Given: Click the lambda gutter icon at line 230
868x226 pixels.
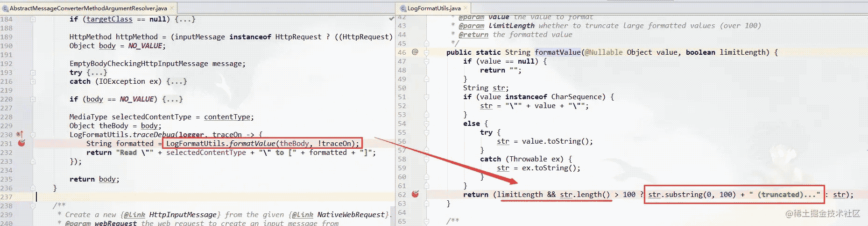Looking at the screenshot, I should pyautogui.click(x=20, y=135).
